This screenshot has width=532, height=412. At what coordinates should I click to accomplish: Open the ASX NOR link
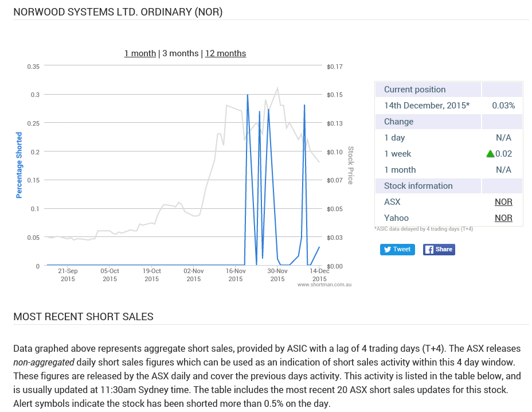503,202
